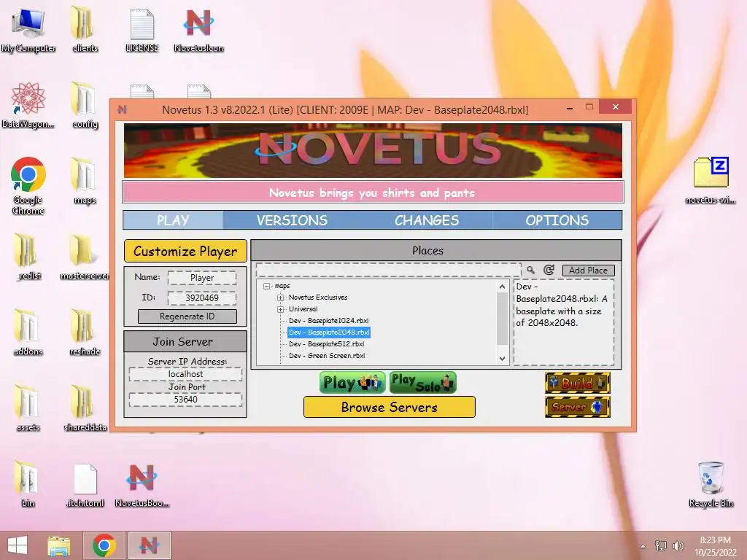Switch to the PLAY tab
The image size is (747, 560).
pos(173,220)
